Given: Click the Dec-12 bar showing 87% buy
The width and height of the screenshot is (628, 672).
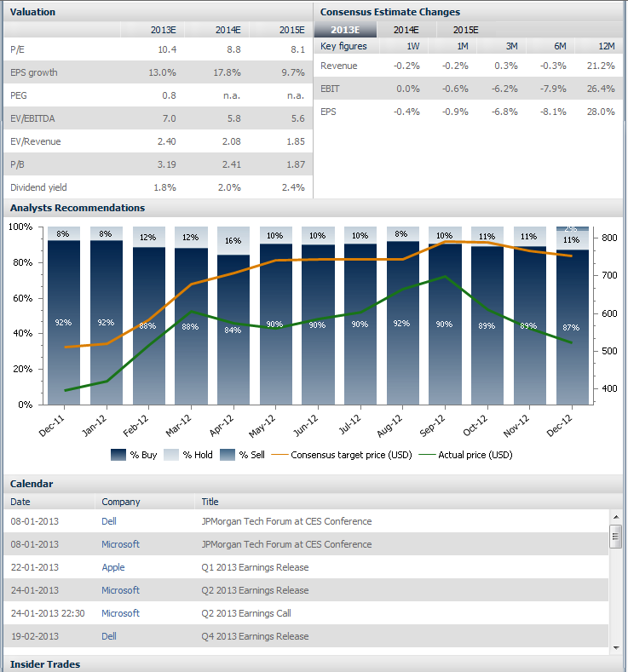Looking at the screenshot, I should click(573, 327).
